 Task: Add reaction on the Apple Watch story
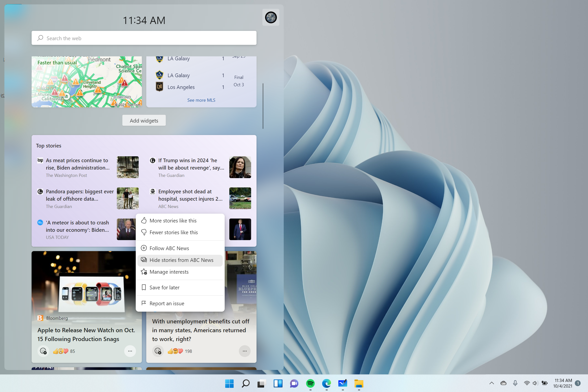pyautogui.click(x=43, y=351)
